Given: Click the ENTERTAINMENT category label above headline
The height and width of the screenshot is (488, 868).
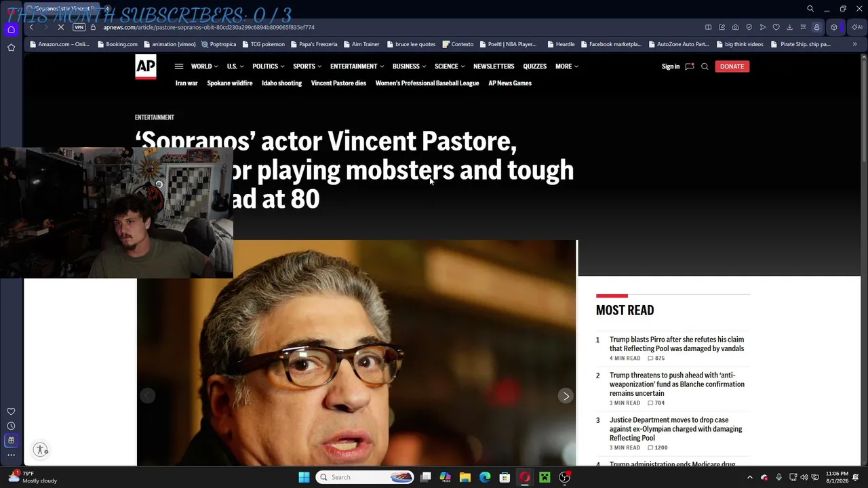Looking at the screenshot, I should tap(155, 117).
